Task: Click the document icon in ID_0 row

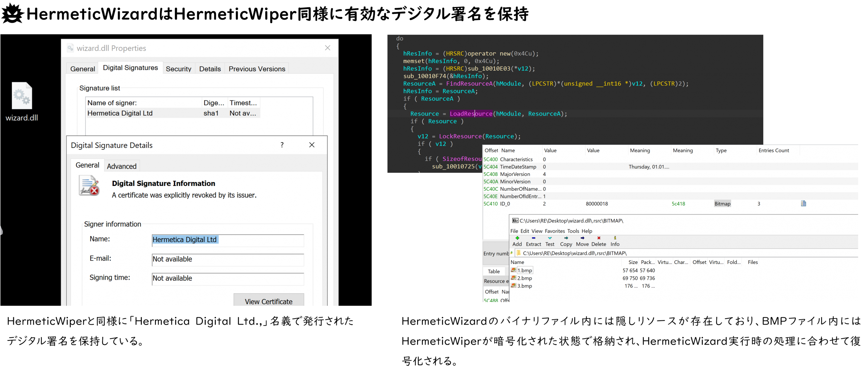Action: 803,203
